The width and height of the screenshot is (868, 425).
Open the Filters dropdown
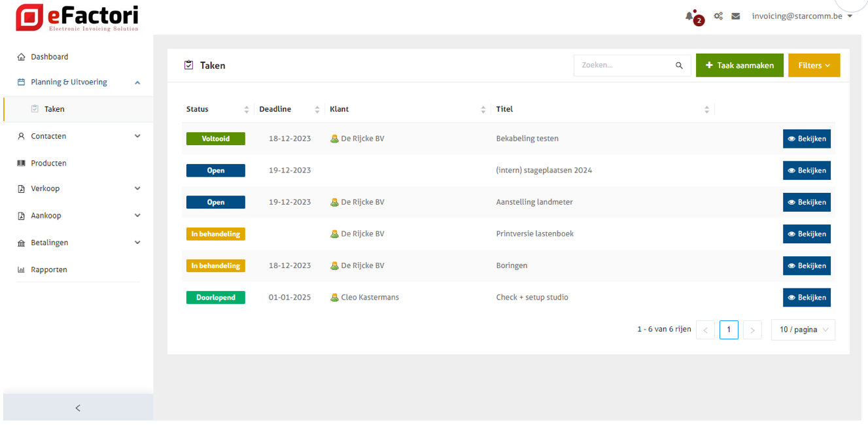click(x=814, y=65)
